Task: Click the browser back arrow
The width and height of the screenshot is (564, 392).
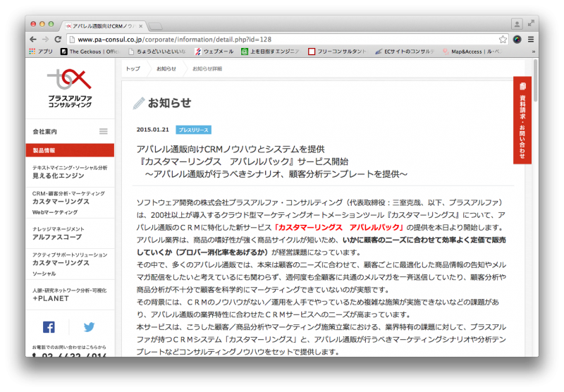Action: [x=33, y=39]
